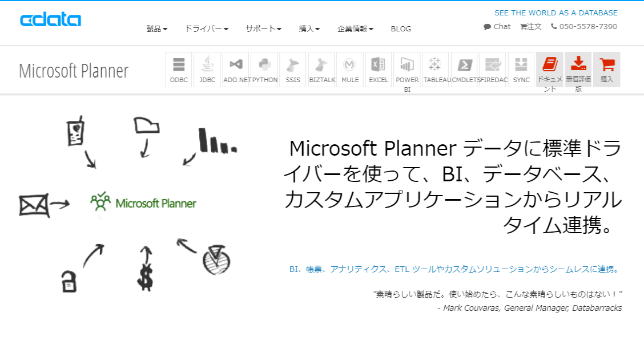This screenshot has height=341, width=644.
Task: Click the Mark Couvaras attribution text
Action: click(x=530, y=308)
